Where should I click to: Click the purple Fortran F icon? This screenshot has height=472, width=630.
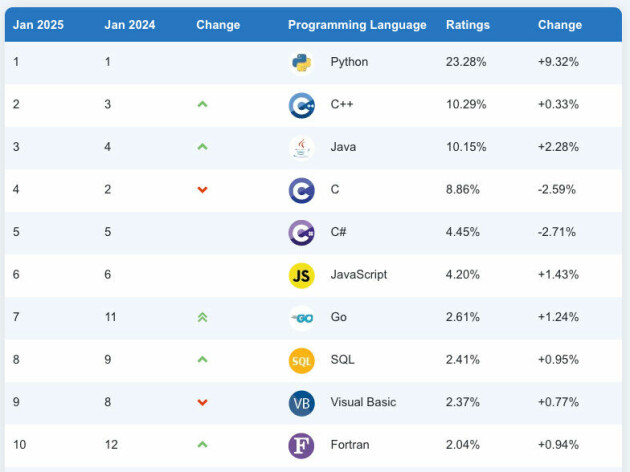[301, 446]
